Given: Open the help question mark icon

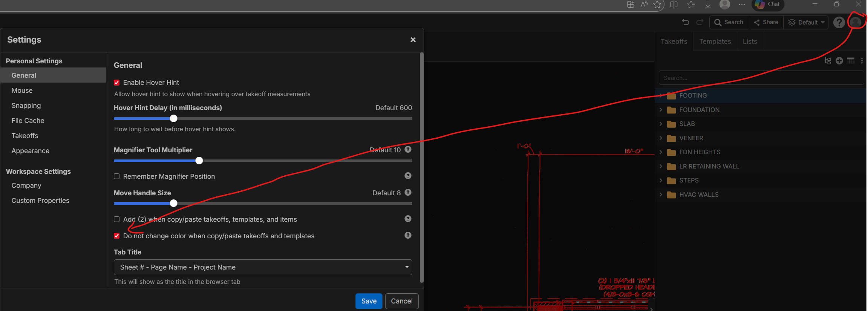Looking at the screenshot, I should tap(839, 23).
